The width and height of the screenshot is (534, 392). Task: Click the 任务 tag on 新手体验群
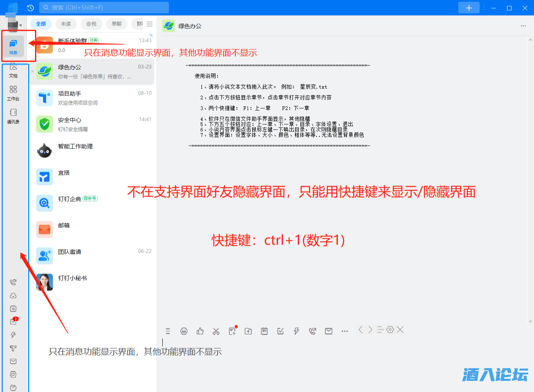94,40
